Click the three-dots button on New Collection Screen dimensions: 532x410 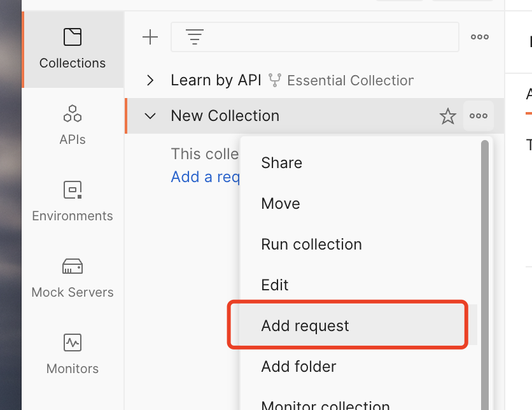tap(479, 116)
